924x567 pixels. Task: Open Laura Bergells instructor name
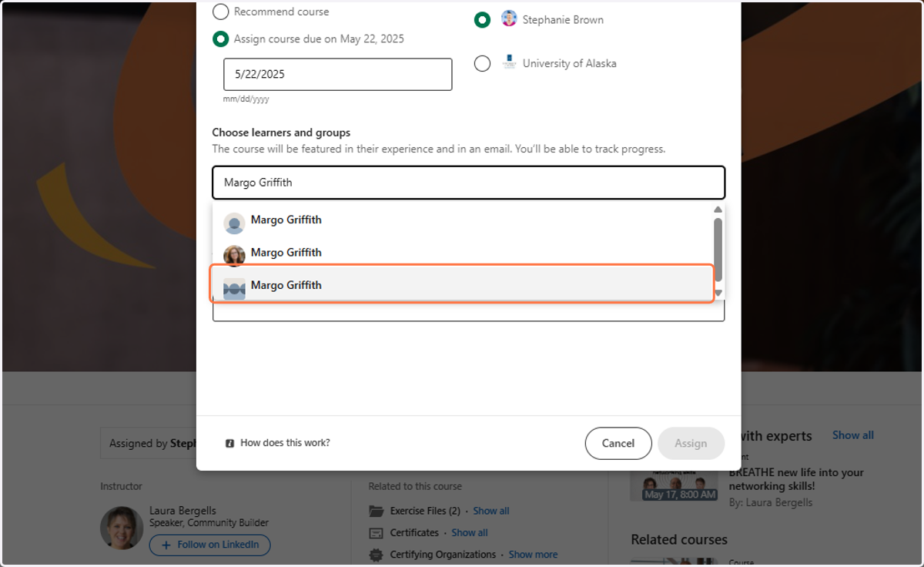[182, 511]
